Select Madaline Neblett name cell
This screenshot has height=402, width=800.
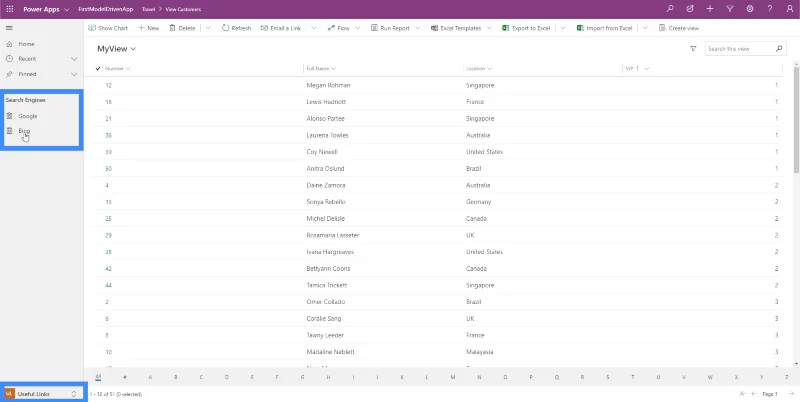pos(330,352)
